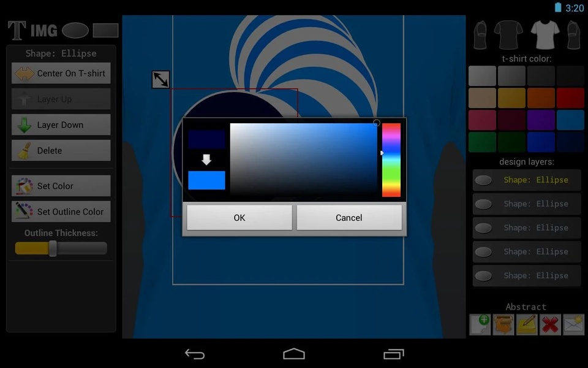Click Center On T-shirt
The height and width of the screenshot is (368, 588).
[61, 73]
